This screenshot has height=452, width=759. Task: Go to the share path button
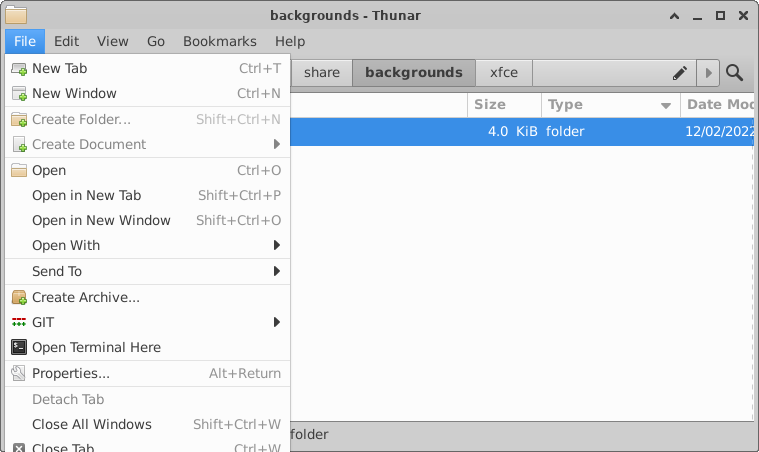tap(321, 73)
